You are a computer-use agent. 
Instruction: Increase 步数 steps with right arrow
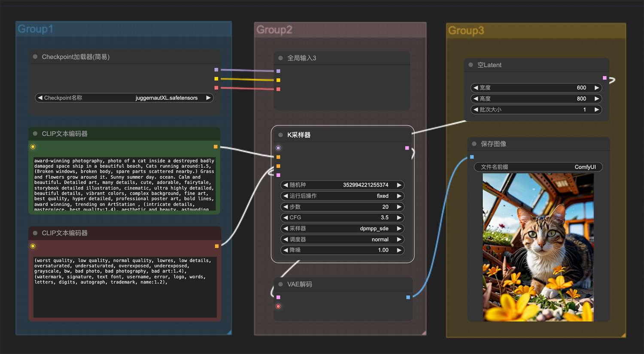click(x=399, y=207)
